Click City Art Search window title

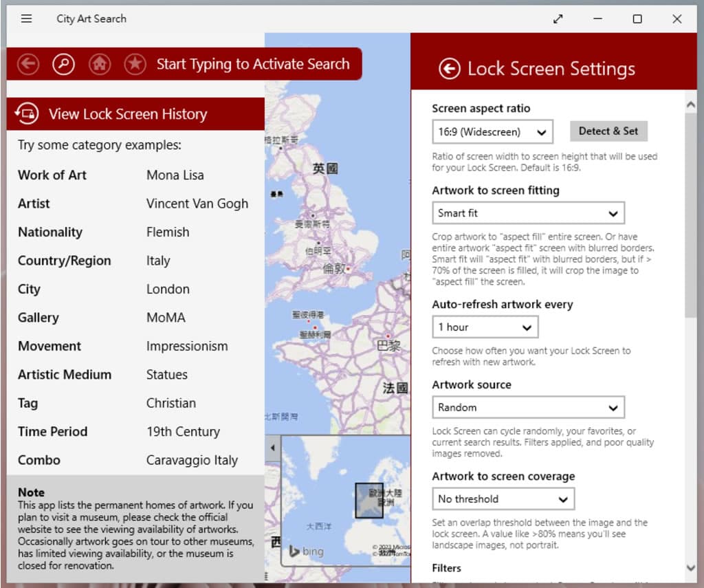[x=91, y=19]
